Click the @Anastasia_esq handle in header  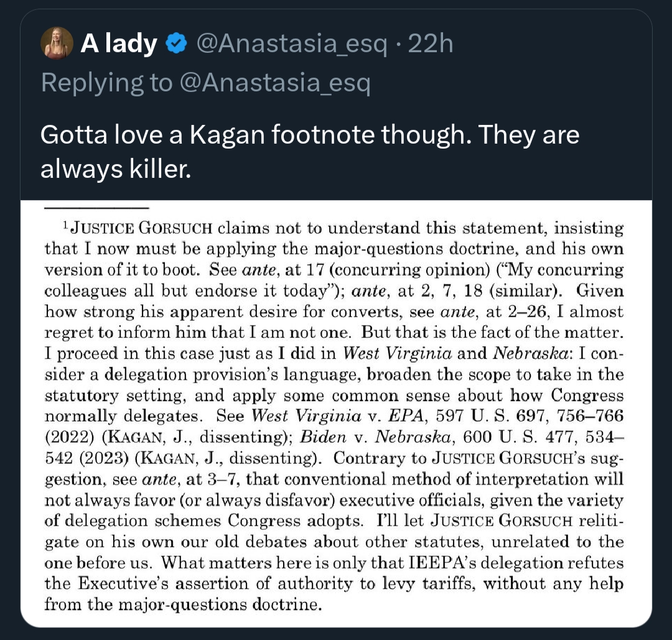291,44
